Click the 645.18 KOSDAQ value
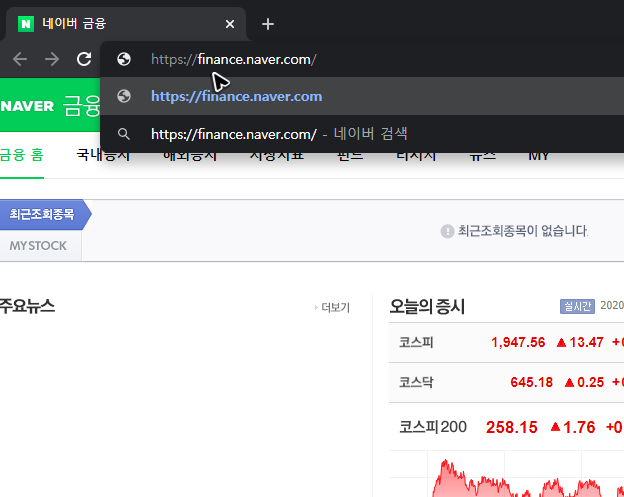624x497 pixels. point(531,382)
